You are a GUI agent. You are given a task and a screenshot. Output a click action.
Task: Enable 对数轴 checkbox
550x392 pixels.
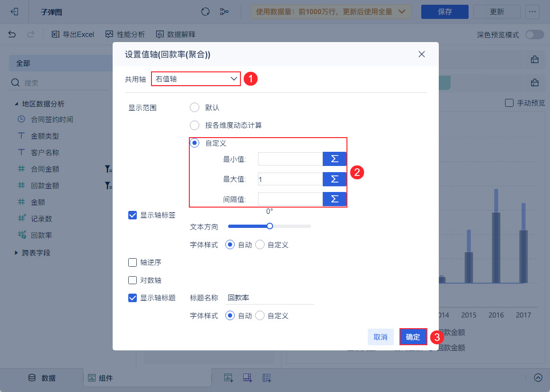tap(132, 280)
